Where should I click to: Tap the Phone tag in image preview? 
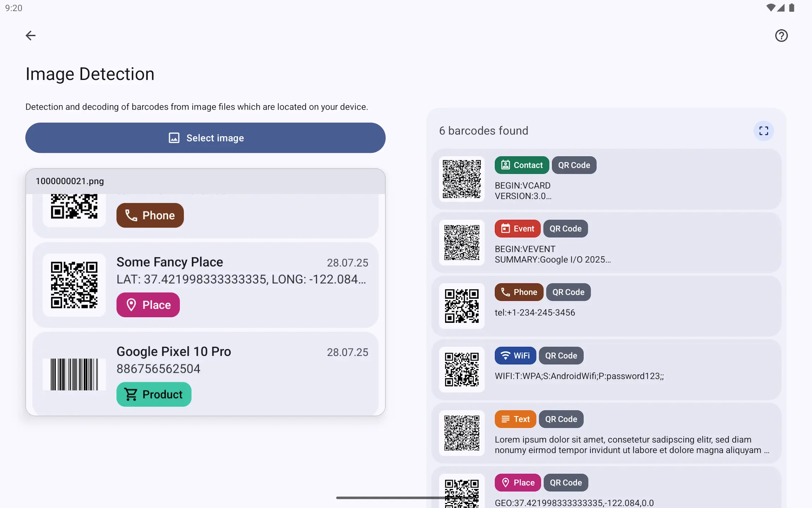pos(150,215)
